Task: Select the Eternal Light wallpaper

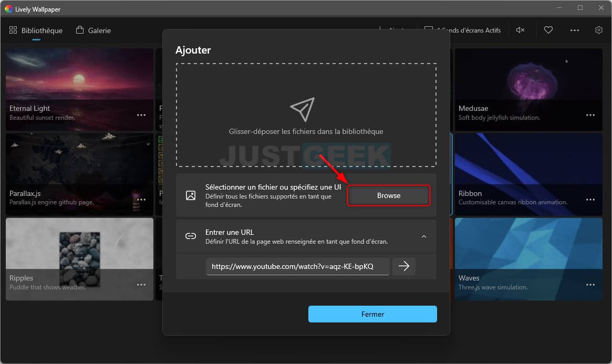Action: pyautogui.click(x=79, y=89)
